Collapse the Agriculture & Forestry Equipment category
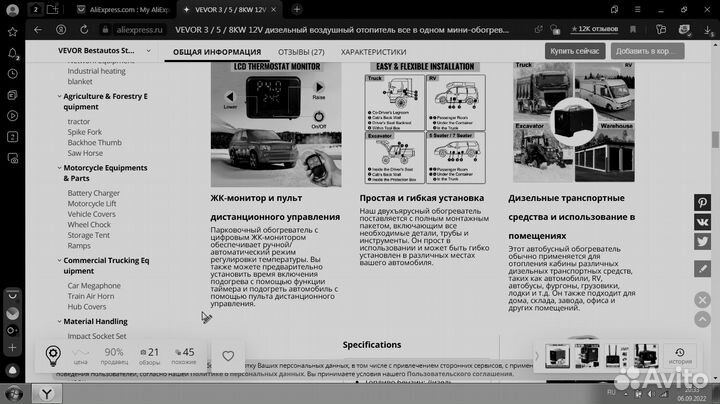Image resolution: width=720 pixels, height=404 pixels. click(x=59, y=96)
